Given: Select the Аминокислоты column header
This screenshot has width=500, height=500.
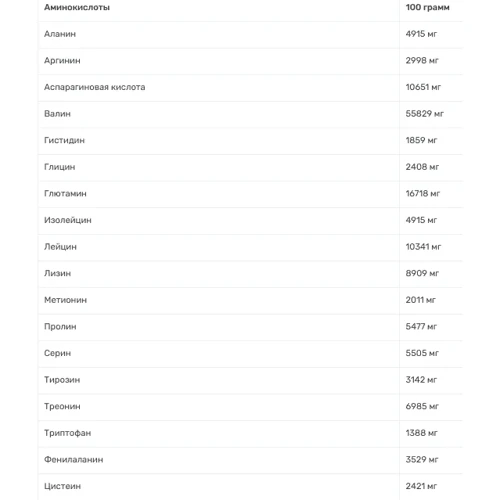Looking at the screenshot, I should coord(77,7).
